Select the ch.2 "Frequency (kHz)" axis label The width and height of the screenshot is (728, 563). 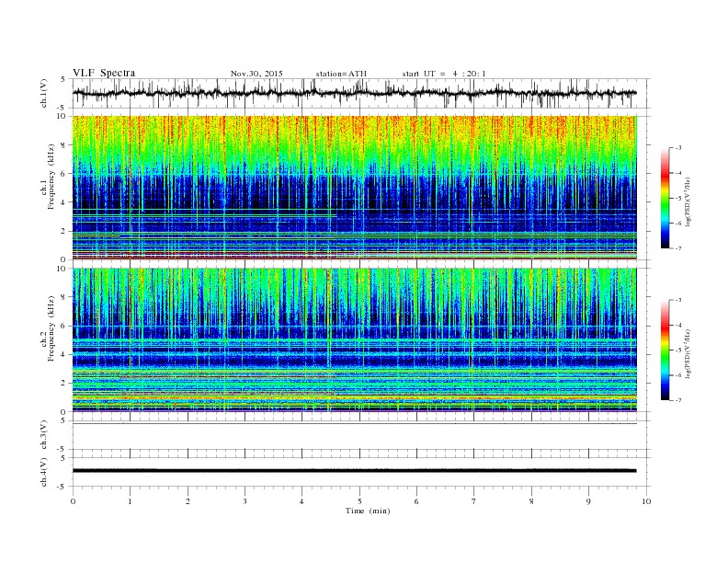tap(51, 327)
